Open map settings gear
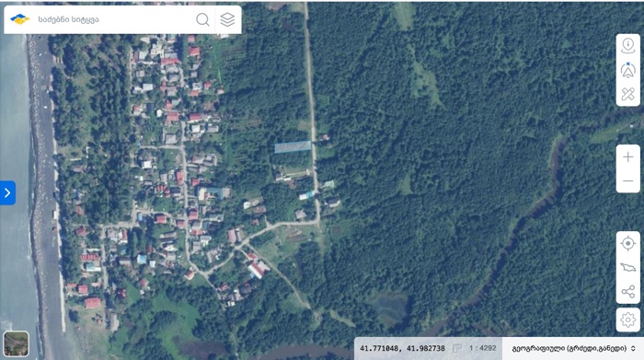This screenshot has width=644, height=360. tap(628, 319)
